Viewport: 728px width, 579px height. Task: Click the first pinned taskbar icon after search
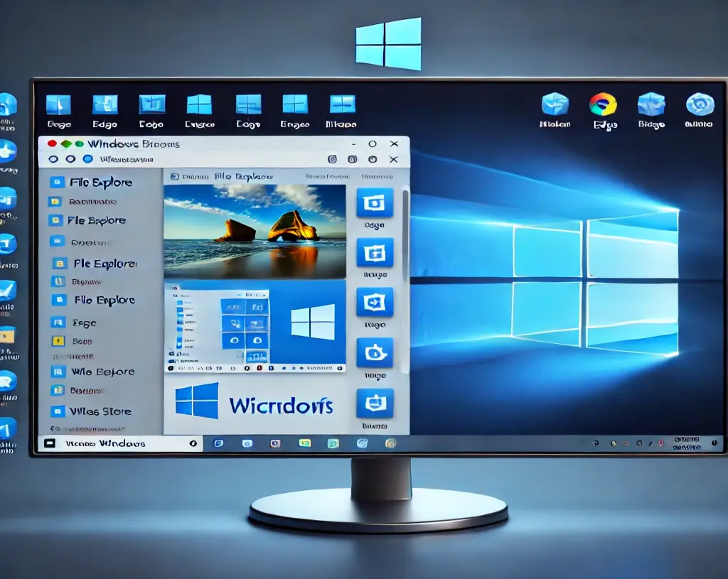[218, 443]
